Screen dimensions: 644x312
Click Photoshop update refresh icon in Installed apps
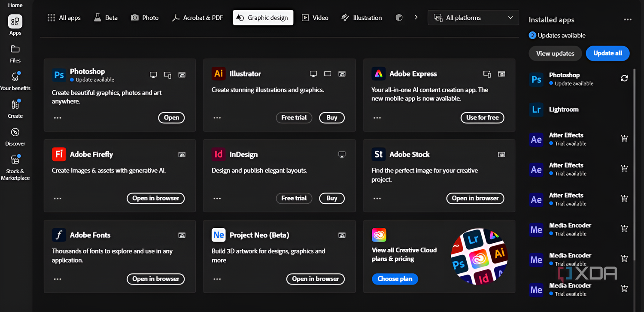[x=624, y=78]
